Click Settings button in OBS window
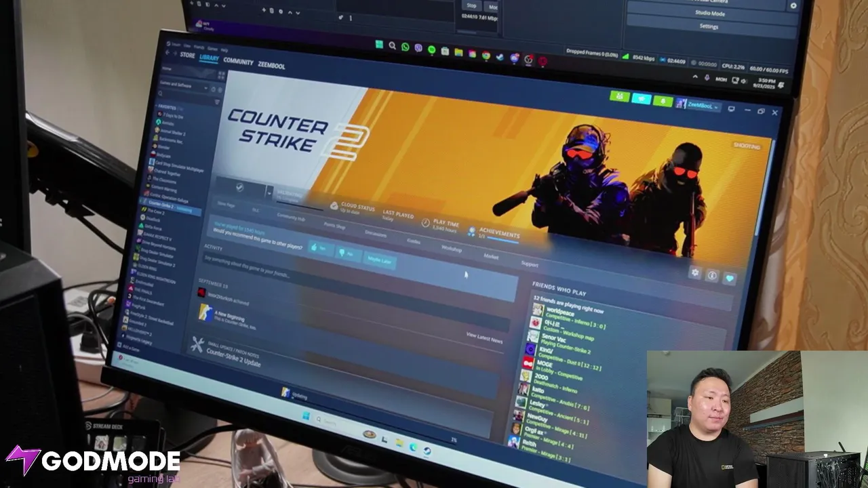This screenshot has width=868, height=488. tap(709, 26)
